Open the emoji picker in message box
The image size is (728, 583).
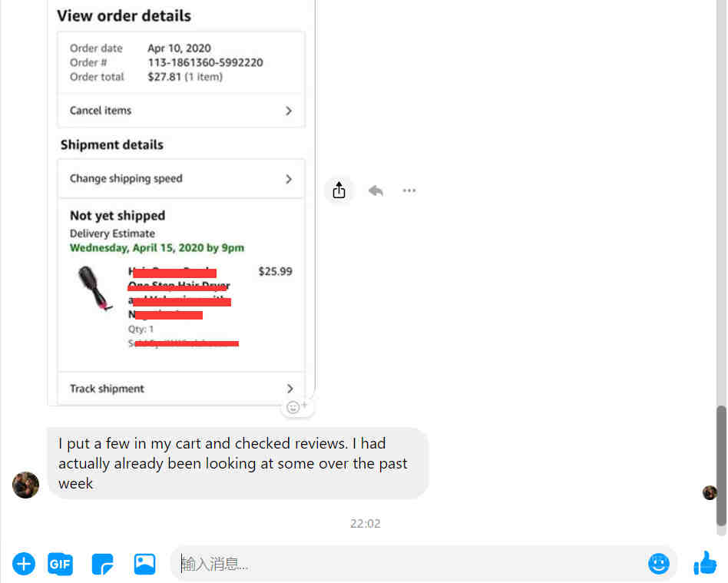coord(658,564)
